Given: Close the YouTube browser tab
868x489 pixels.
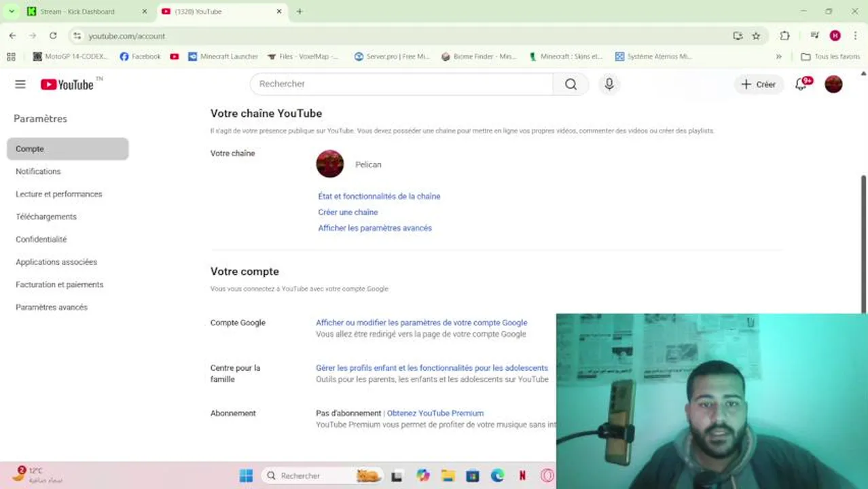Looking at the screenshot, I should pos(279,12).
